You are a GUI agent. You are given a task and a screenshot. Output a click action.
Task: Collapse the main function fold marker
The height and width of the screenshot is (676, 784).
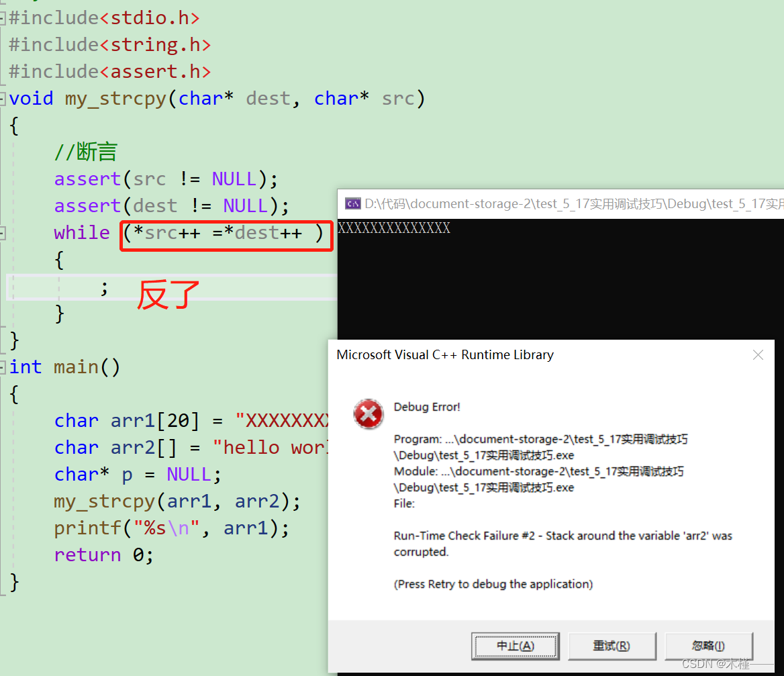coord(2,367)
